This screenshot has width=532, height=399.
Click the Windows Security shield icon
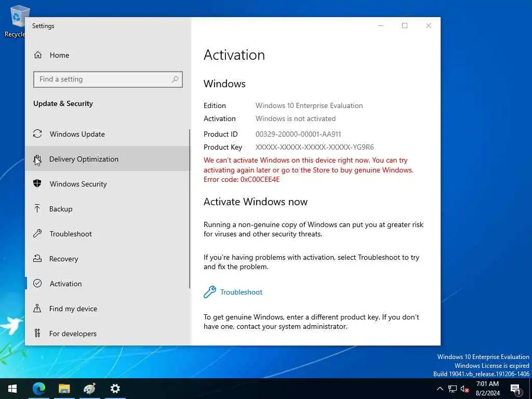tap(37, 183)
